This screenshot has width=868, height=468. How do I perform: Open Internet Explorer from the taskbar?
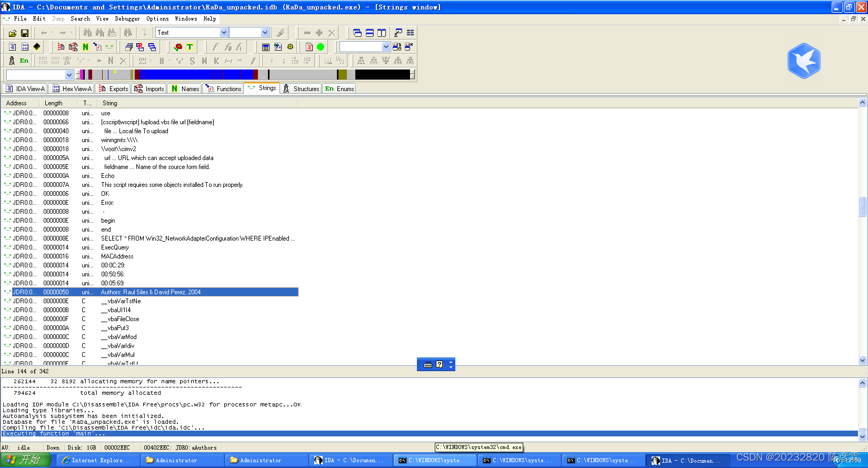point(98,460)
